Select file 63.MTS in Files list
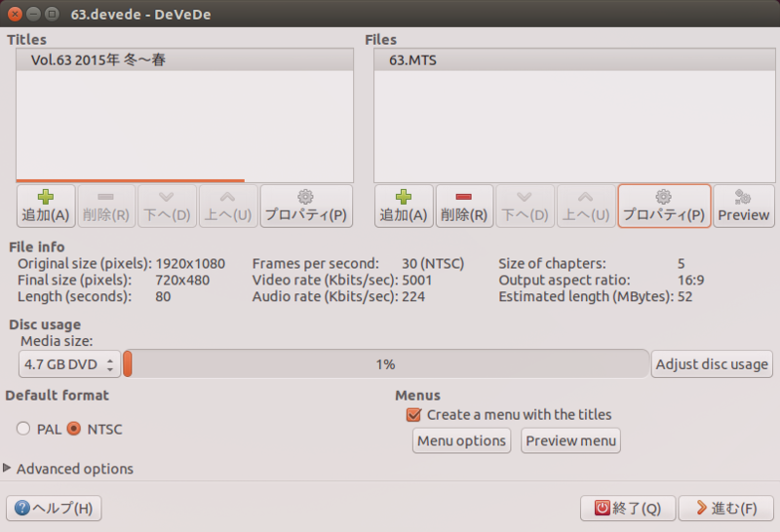This screenshot has width=780, height=532. pyautogui.click(x=574, y=60)
